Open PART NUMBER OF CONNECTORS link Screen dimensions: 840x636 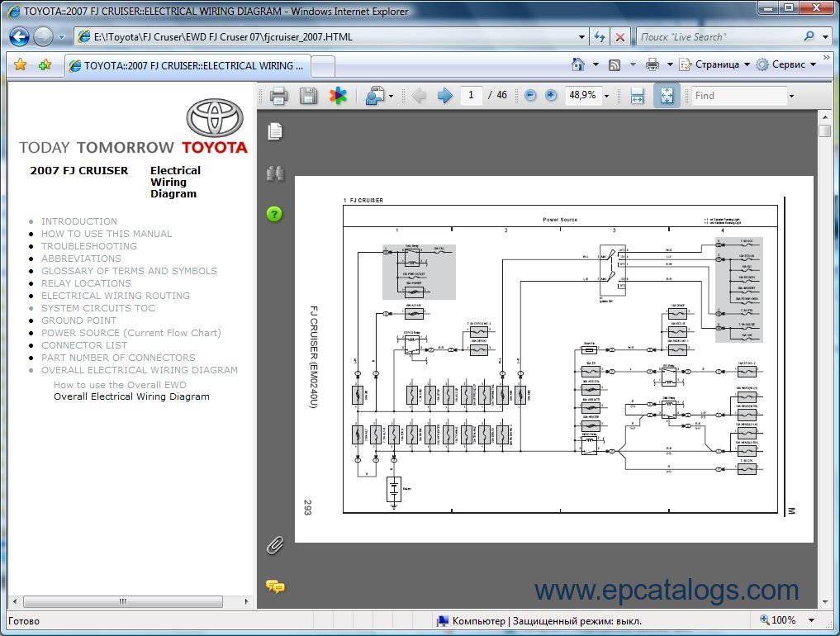tap(118, 358)
